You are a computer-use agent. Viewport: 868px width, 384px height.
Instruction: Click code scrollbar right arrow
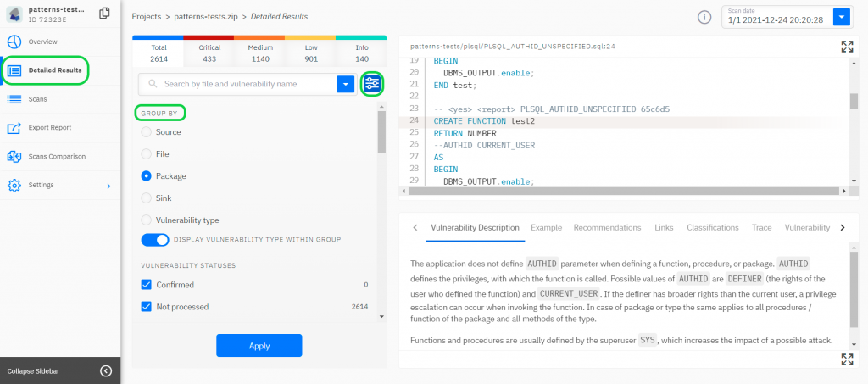(x=843, y=191)
